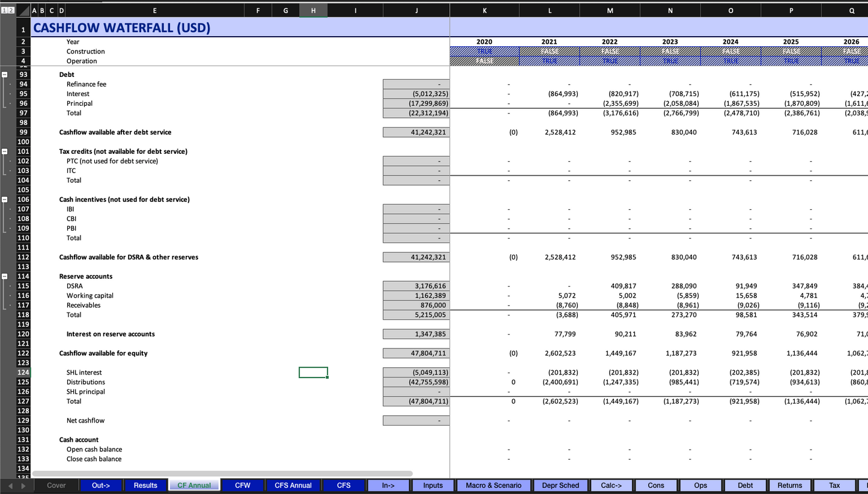Click the horizontal scrollbar
The height and width of the screenshot is (494, 868).
point(222,474)
